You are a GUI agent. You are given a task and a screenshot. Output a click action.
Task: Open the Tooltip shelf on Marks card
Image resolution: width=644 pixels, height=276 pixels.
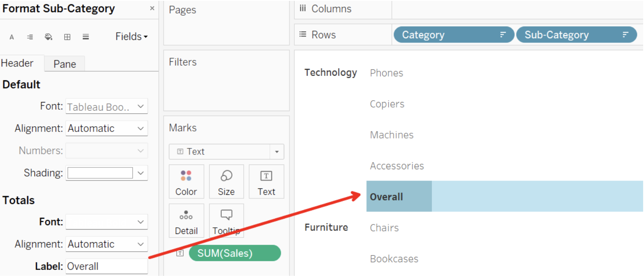(x=226, y=220)
